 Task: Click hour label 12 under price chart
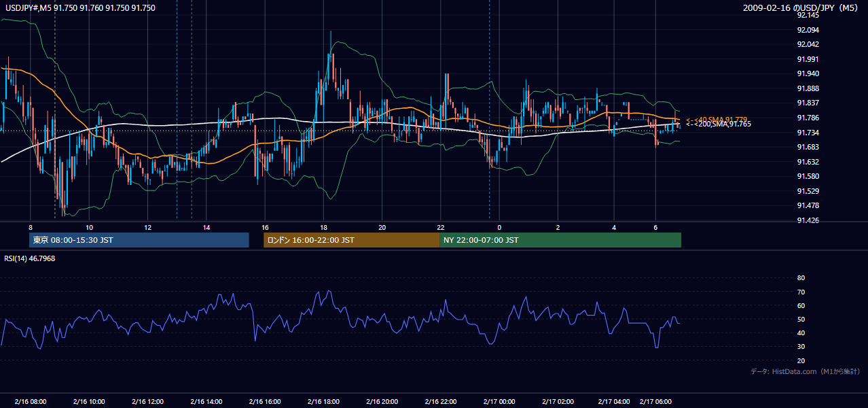(148, 227)
